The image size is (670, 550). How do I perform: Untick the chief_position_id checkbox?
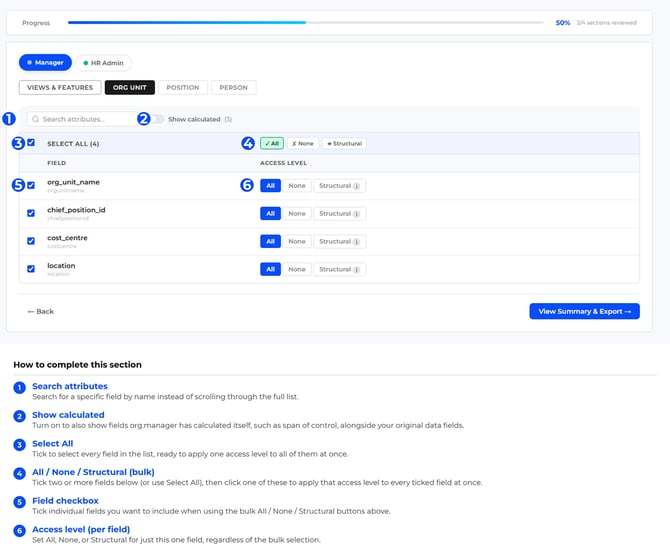[31, 213]
